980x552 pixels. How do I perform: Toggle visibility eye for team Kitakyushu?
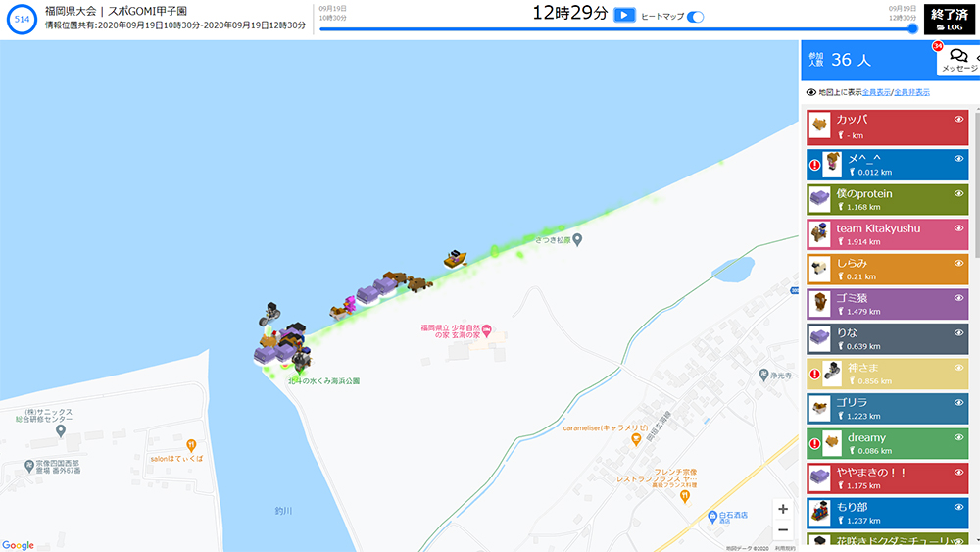tap(959, 228)
